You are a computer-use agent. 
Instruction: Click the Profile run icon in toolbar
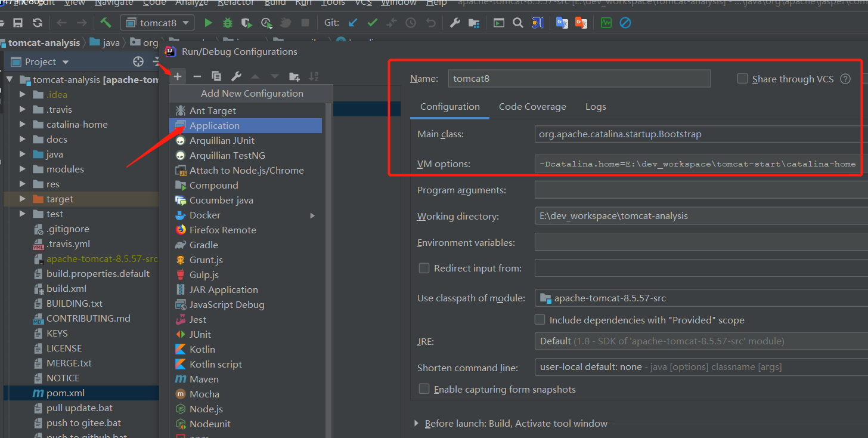point(266,23)
